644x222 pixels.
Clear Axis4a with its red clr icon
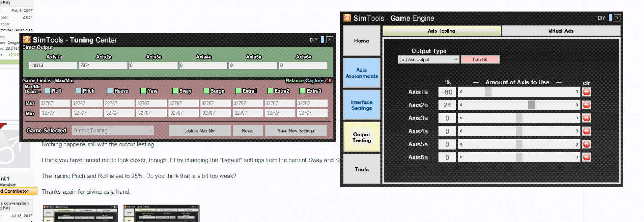click(x=586, y=131)
